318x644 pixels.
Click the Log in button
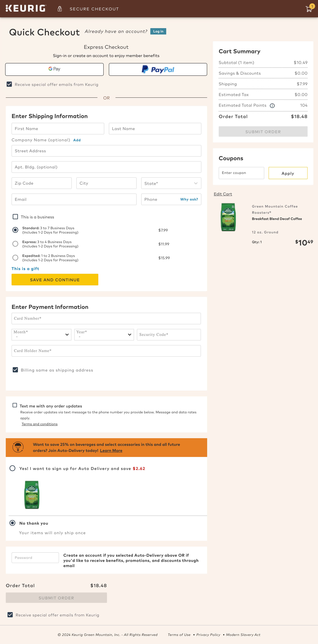pyautogui.click(x=158, y=31)
